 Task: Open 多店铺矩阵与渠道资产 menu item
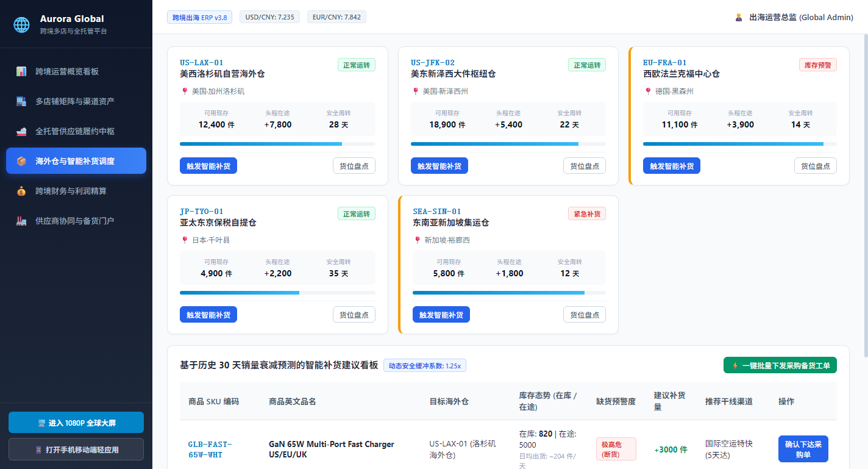click(76, 101)
